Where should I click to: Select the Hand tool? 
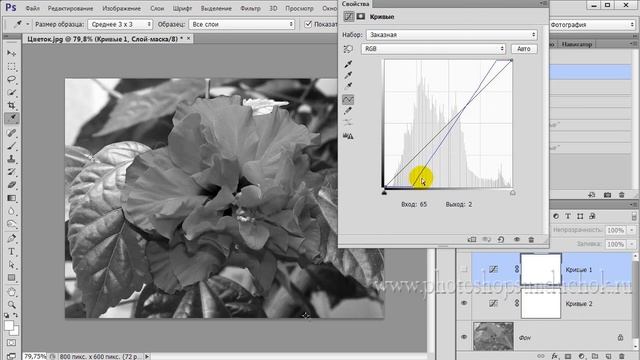click(11, 292)
